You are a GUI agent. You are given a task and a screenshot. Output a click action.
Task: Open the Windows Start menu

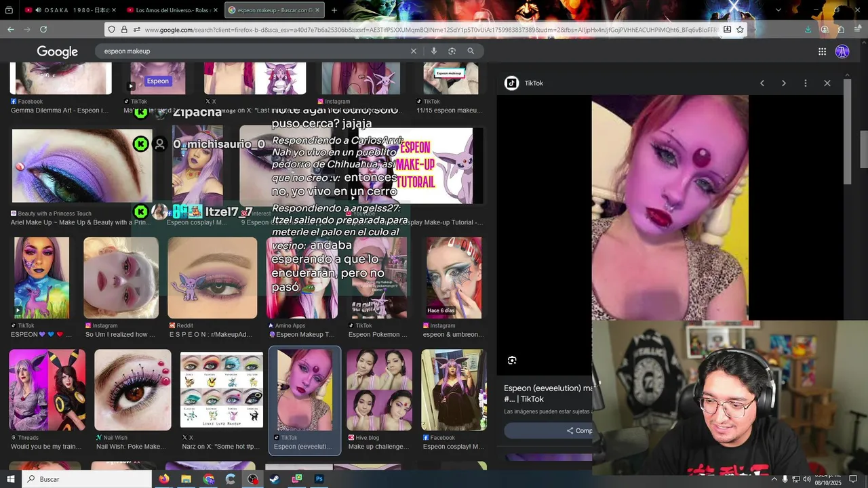pos(10,479)
